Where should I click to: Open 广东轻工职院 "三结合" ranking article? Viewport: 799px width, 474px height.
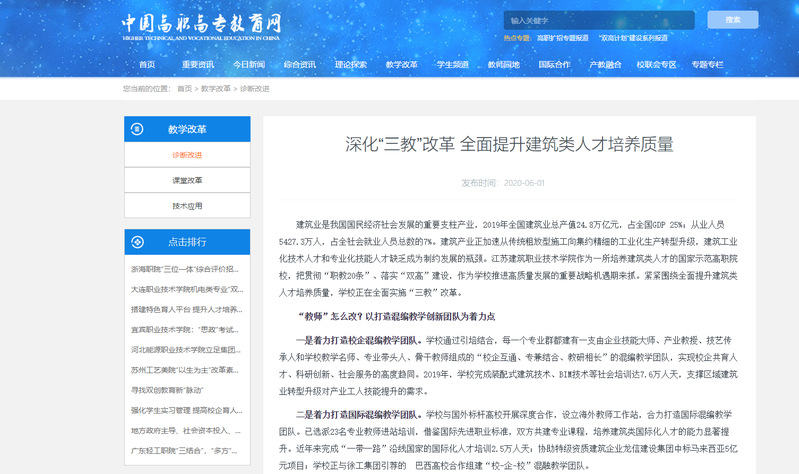coord(185,448)
